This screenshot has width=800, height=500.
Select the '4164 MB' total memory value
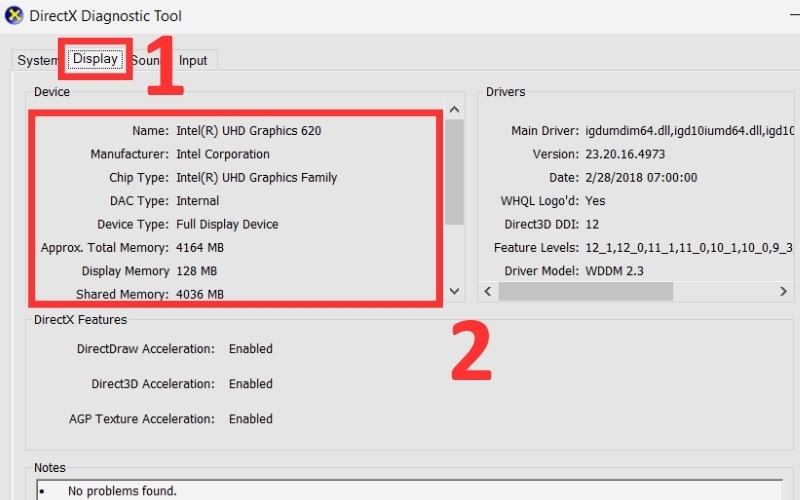coord(200,247)
